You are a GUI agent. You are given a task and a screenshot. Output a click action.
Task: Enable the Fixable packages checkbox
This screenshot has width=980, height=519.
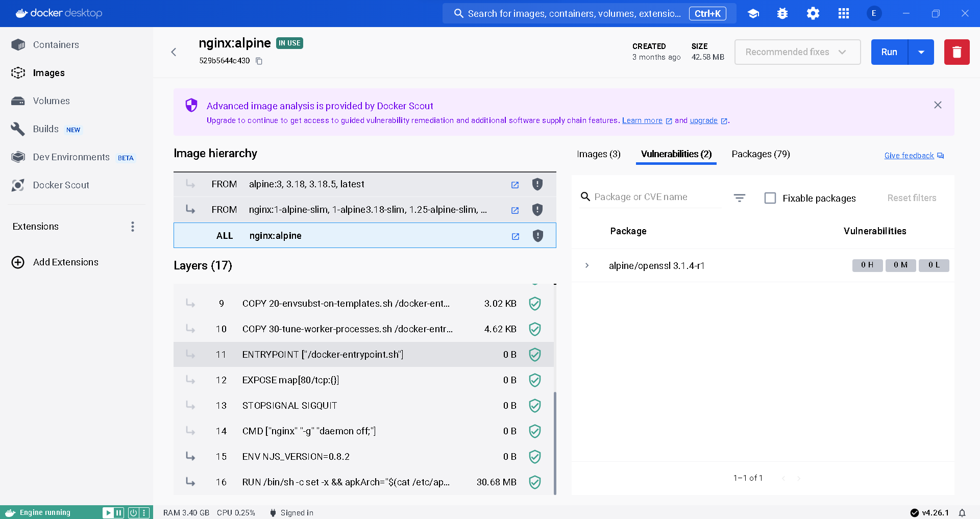pos(770,198)
